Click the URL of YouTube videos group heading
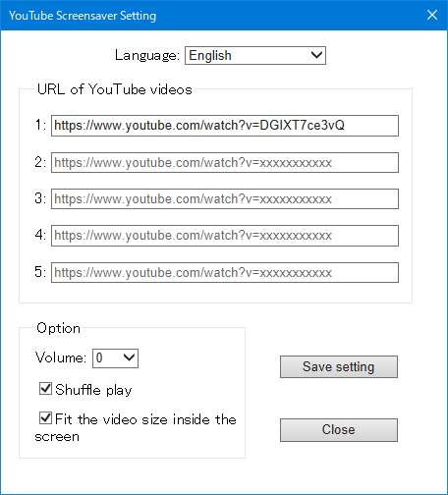Viewport: 448px width, 495px height. (115, 89)
